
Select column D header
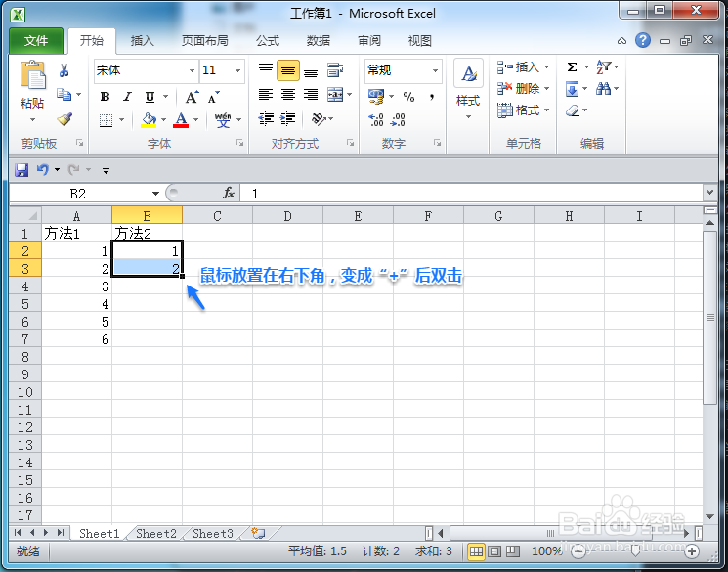coord(288,216)
